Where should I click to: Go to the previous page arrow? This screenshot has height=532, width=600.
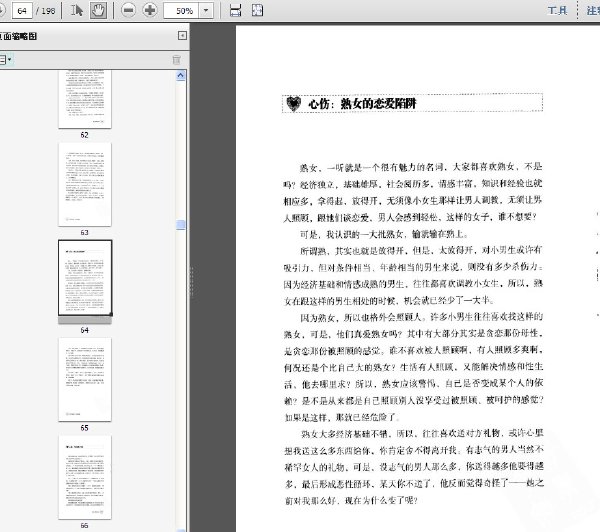tap(2, 11)
